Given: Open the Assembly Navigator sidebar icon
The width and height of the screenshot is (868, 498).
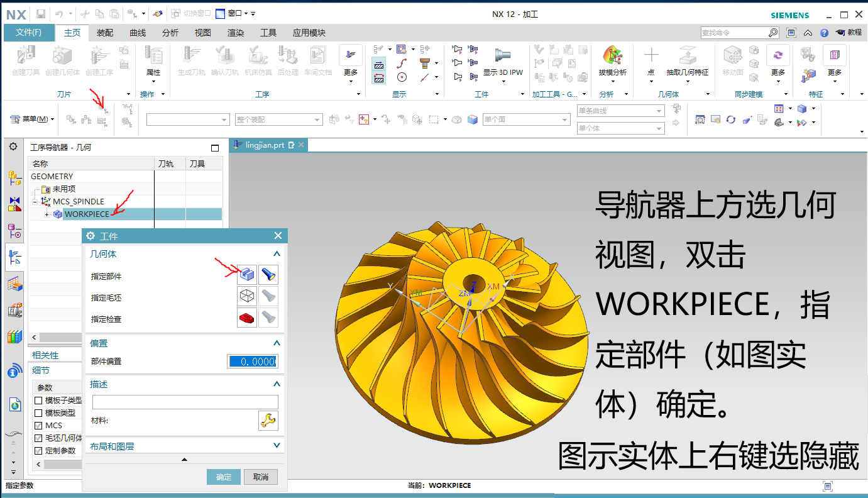Looking at the screenshot, I should pos(14,178).
